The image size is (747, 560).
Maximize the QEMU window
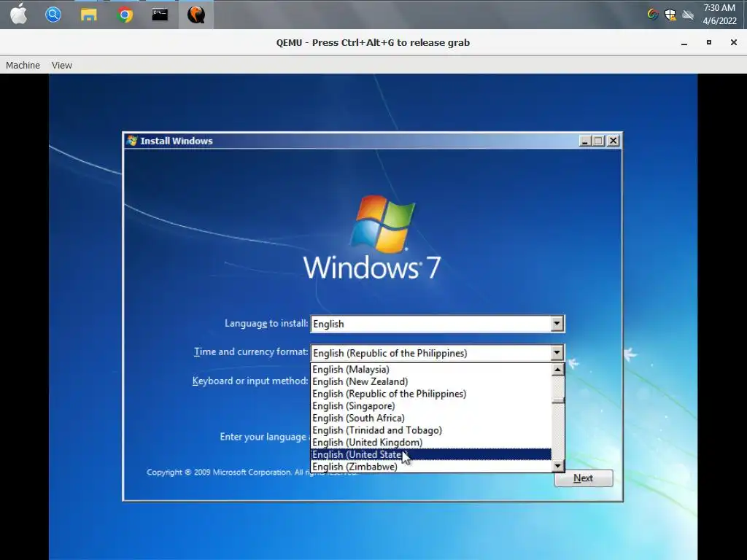(709, 43)
